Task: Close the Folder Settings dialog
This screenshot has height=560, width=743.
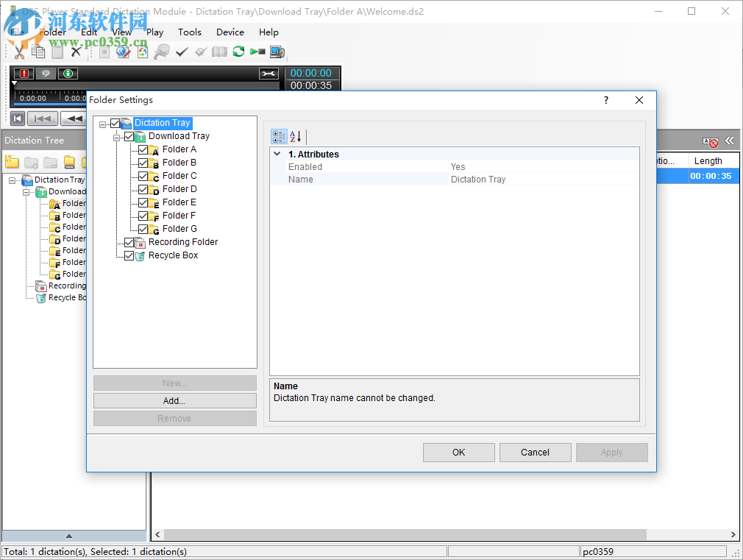Action: click(639, 100)
